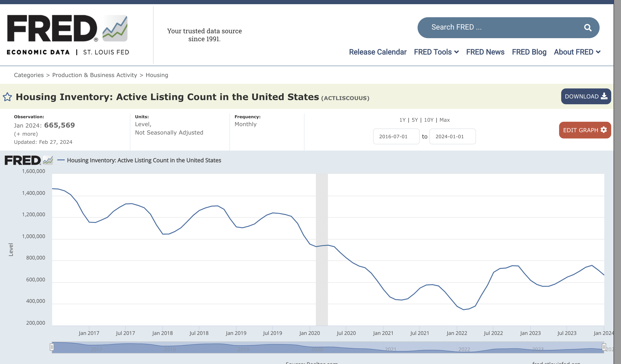The height and width of the screenshot is (364, 621).
Task: Expand the FRED Tools dropdown
Action: pos(436,52)
